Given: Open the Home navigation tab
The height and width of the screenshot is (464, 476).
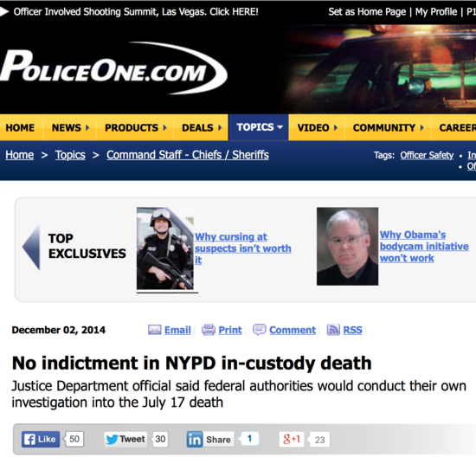Looking at the screenshot, I should coord(20,127).
